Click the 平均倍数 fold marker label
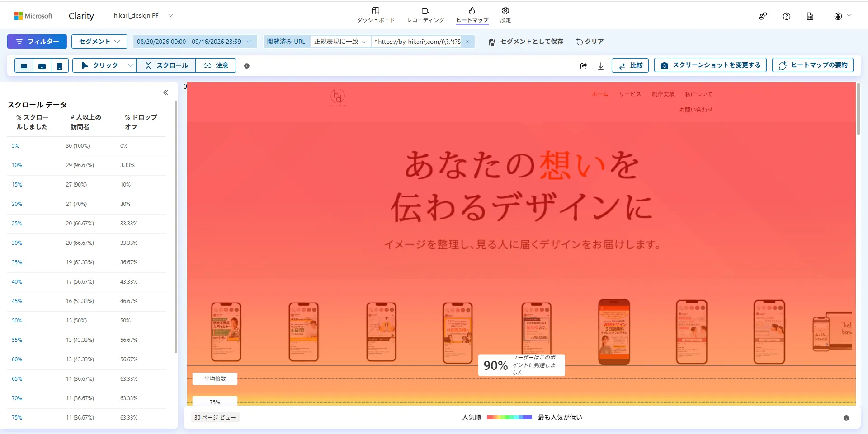 coord(215,379)
